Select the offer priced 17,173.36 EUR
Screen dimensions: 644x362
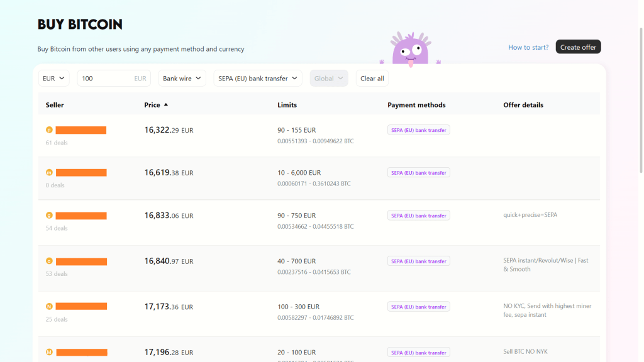[169, 307]
